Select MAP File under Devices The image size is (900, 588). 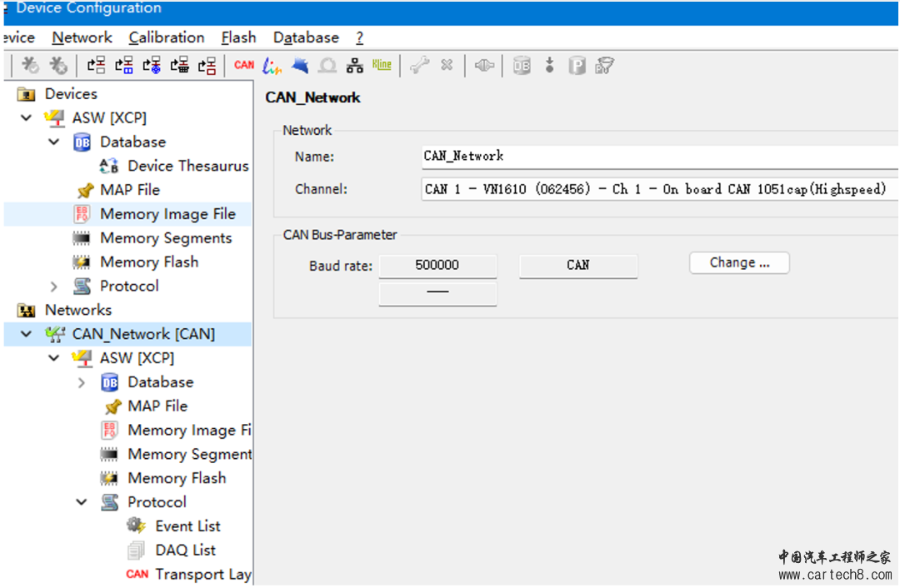130,190
